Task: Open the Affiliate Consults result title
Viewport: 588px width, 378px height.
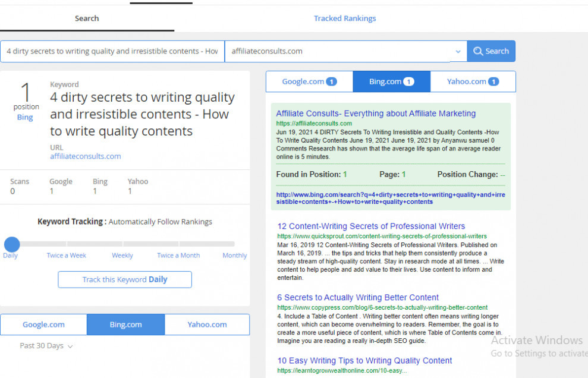Action: [376, 114]
